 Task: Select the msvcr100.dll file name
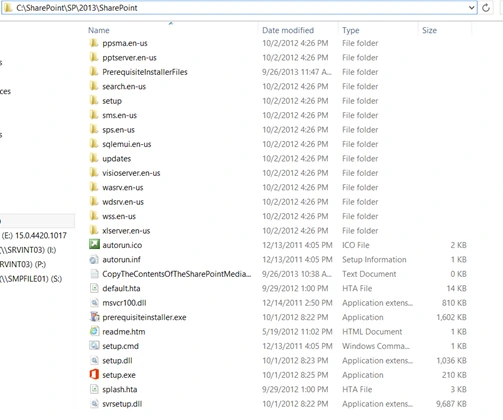(124, 303)
